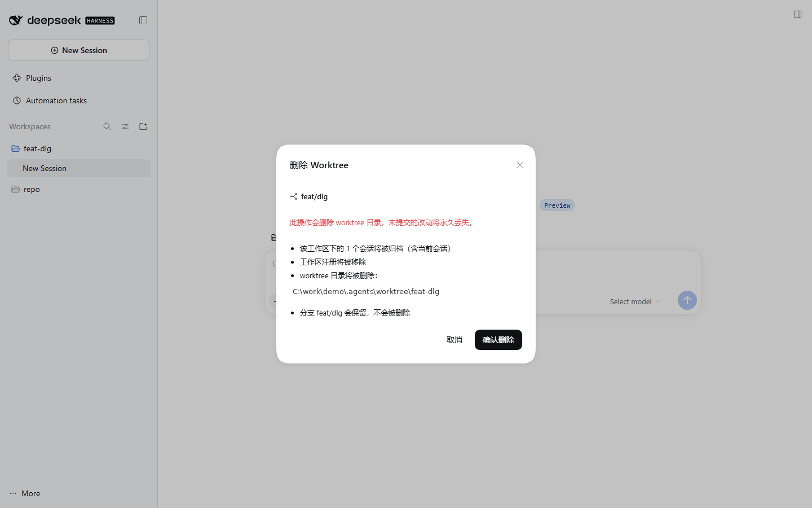
Task: Click the 取消 cancel button
Action: point(454,340)
